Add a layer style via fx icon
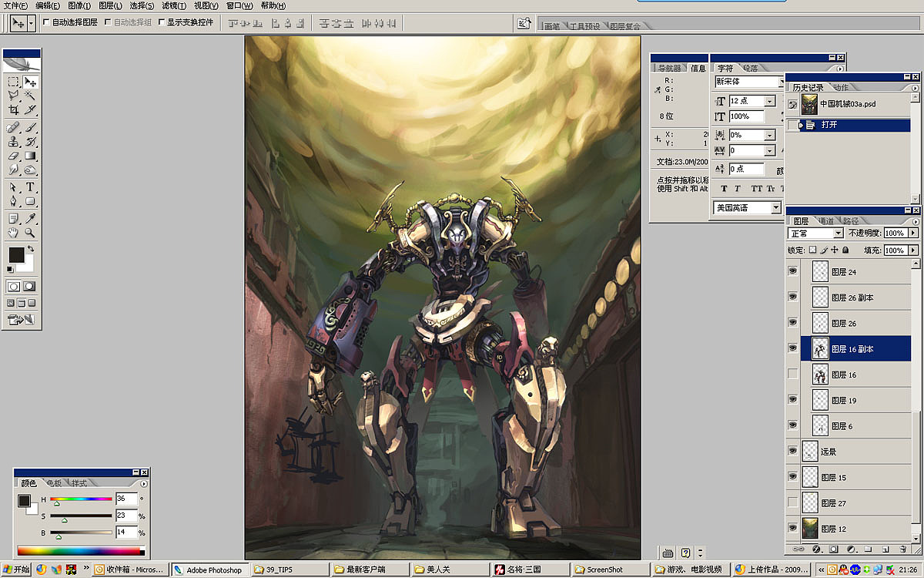The height and width of the screenshot is (578, 924). pos(815,549)
